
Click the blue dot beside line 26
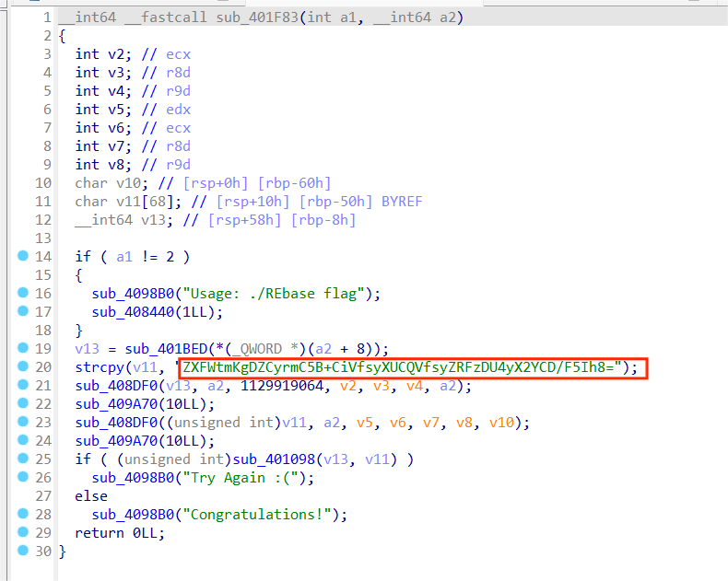pos(23,477)
